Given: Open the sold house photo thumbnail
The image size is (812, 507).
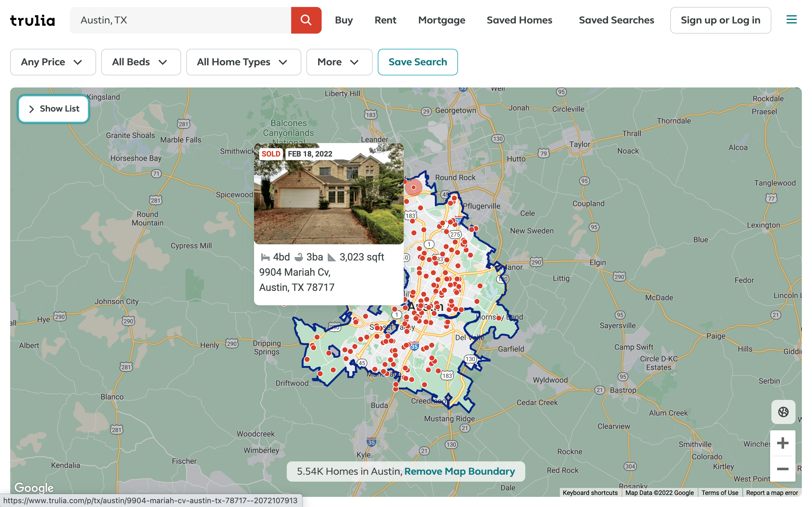Looking at the screenshot, I should [x=329, y=194].
